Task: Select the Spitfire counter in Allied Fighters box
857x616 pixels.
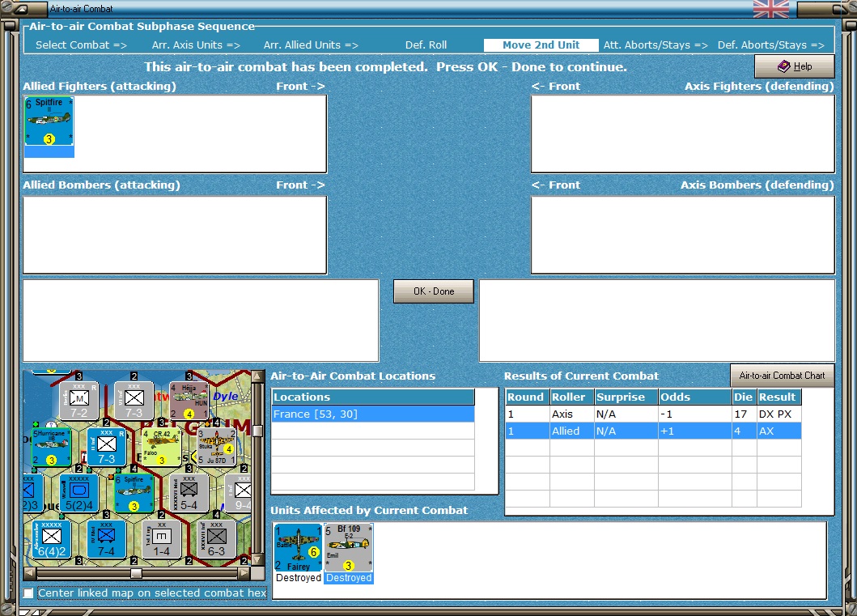Action: (x=49, y=121)
